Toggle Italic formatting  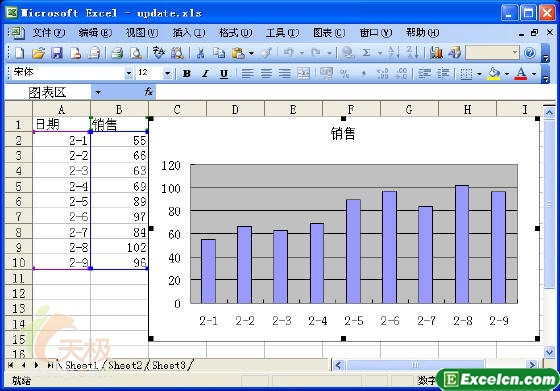tap(205, 74)
